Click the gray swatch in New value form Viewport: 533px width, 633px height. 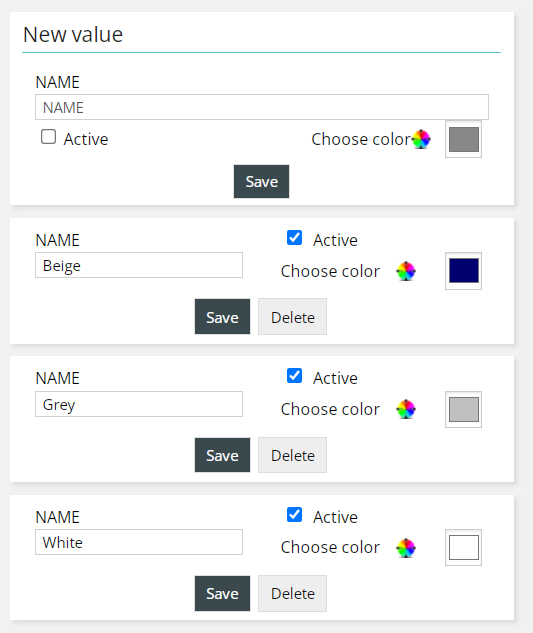click(x=464, y=139)
